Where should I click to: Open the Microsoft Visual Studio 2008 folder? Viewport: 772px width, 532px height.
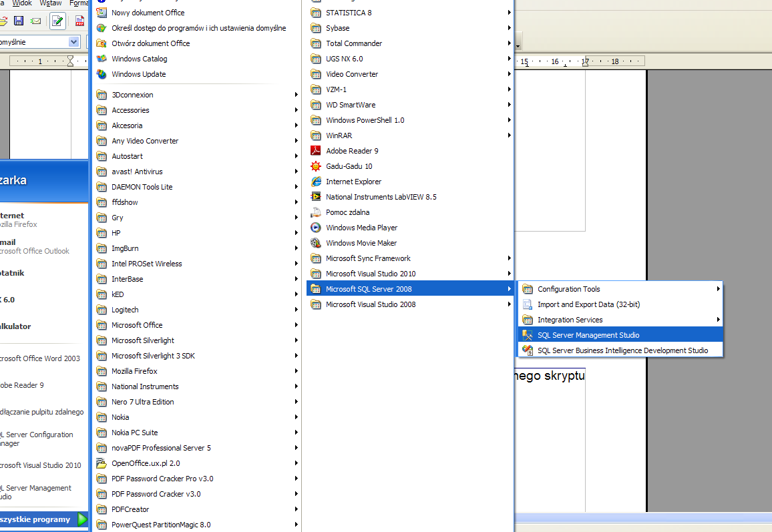click(409, 304)
